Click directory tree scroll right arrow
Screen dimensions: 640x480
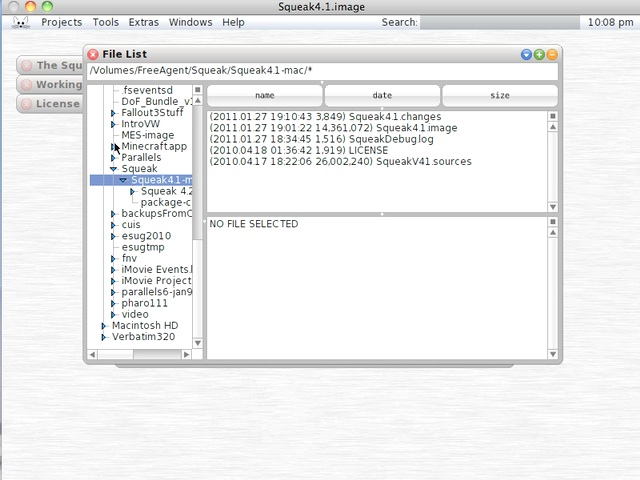(x=187, y=355)
